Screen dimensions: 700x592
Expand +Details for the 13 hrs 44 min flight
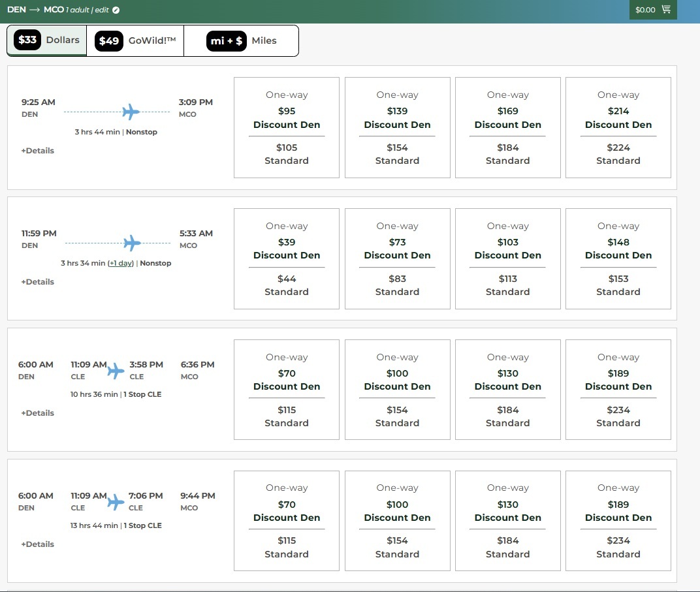[x=38, y=544]
